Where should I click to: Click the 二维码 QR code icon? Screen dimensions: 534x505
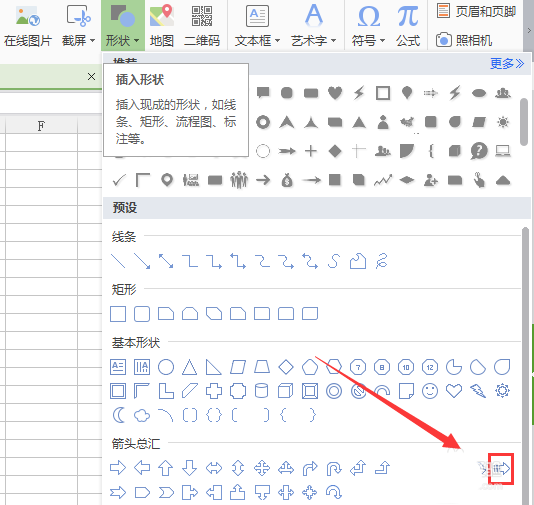tap(202, 25)
